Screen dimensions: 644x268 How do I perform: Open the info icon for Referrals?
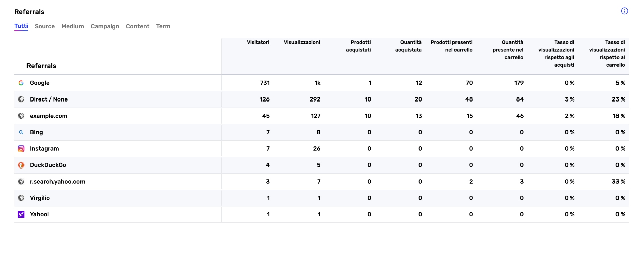pyautogui.click(x=624, y=11)
